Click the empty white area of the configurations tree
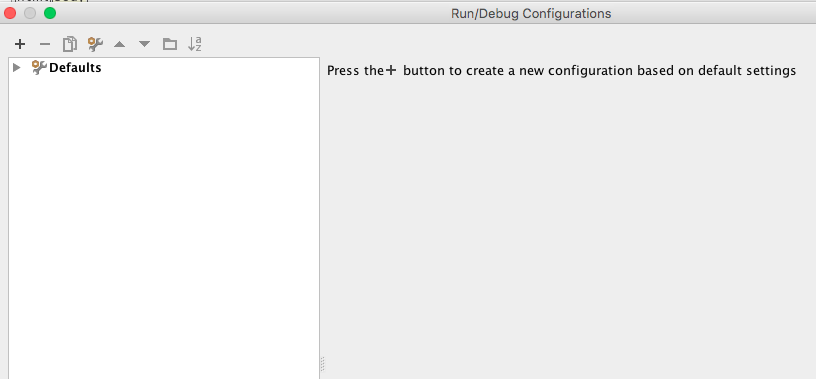Screen dimensions: 816x379 click(x=164, y=226)
